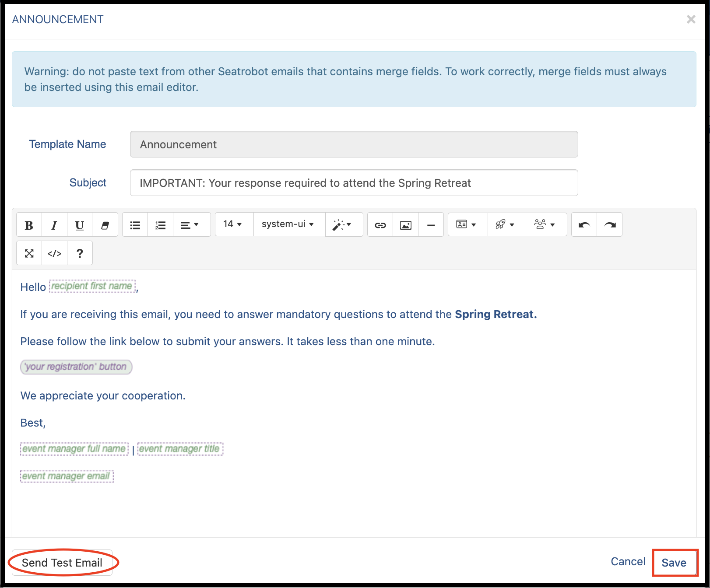
Task: Click the bold 'Spring Retreat.' text
Action: (496, 314)
